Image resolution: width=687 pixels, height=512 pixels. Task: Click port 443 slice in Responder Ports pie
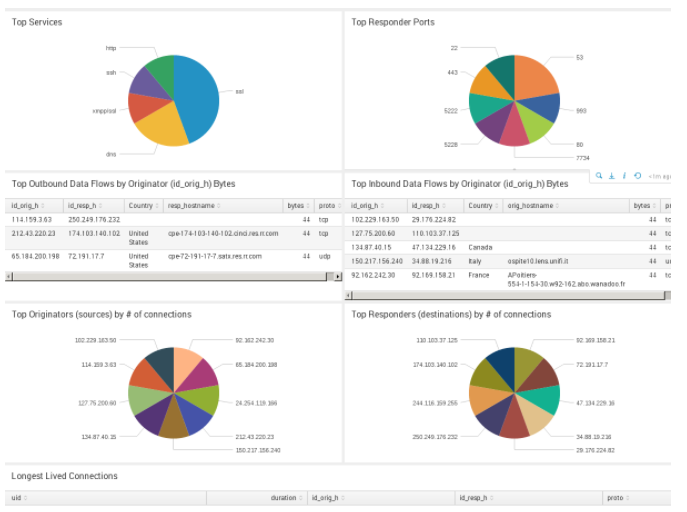(x=487, y=85)
